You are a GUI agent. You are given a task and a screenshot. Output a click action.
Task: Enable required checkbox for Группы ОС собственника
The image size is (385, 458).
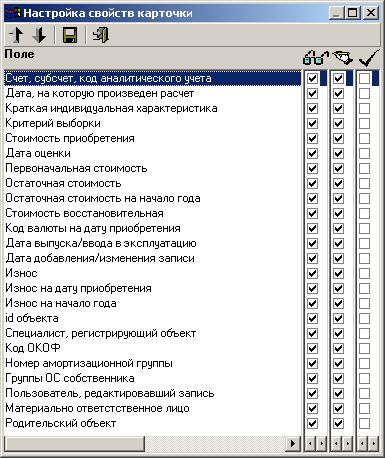coord(364,379)
